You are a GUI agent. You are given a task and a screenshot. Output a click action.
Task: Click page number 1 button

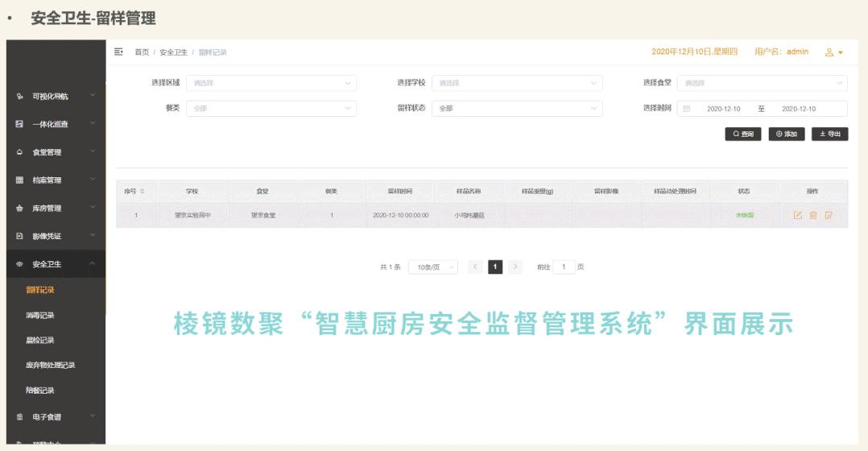tap(495, 267)
